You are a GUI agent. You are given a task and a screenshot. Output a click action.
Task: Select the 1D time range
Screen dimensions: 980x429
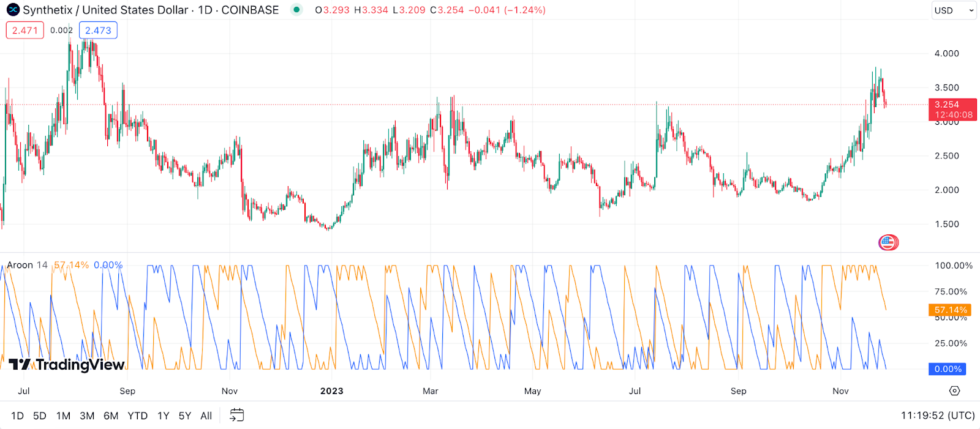click(x=17, y=416)
